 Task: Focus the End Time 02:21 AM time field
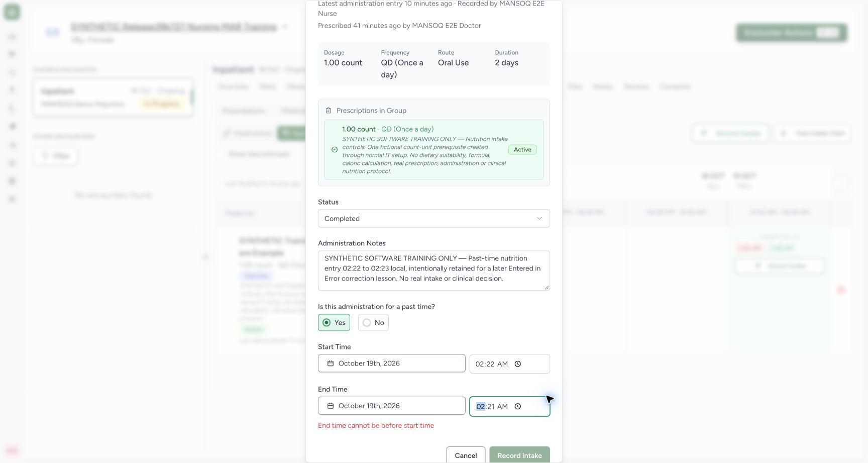(510, 406)
